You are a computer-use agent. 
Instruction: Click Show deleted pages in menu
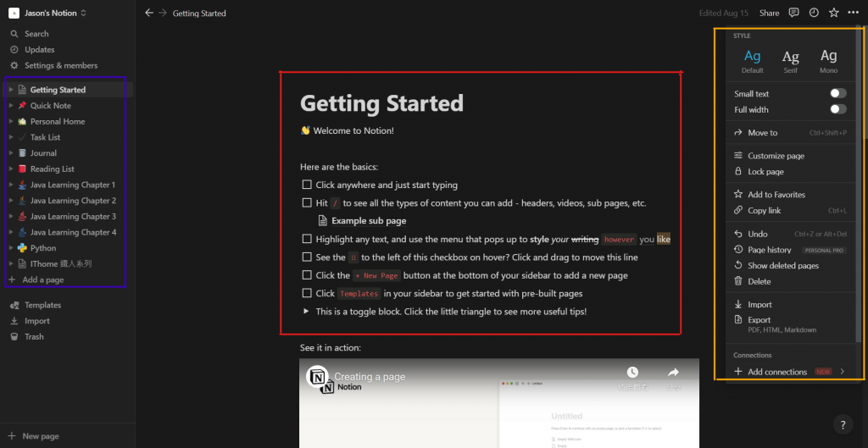[x=790, y=265]
